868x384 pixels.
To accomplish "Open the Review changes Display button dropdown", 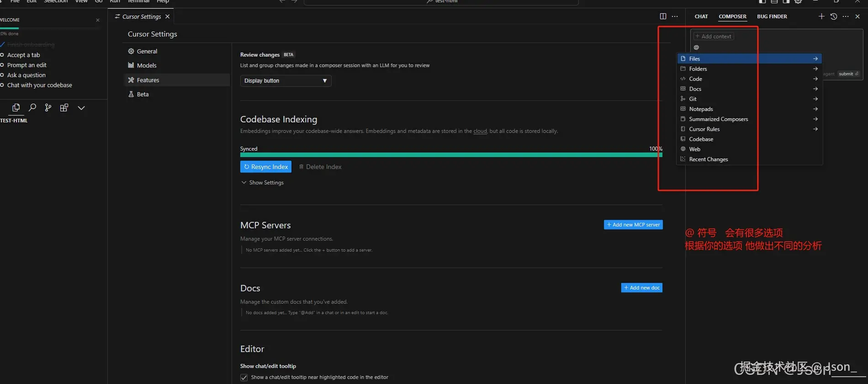I will (286, 81).
